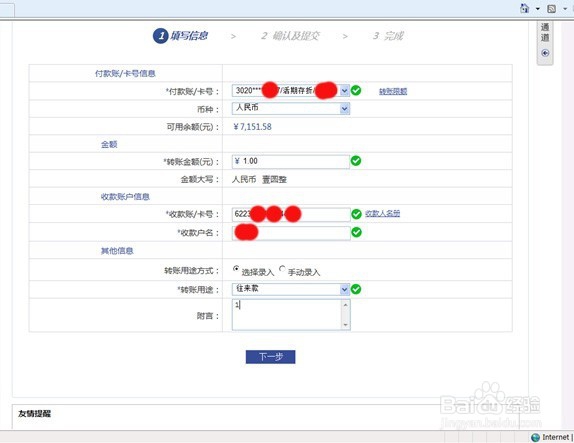This screenshot has height=443, width=574.
Task: Click the 人民币 壹圆整 amount text
Action: (259, 179)
